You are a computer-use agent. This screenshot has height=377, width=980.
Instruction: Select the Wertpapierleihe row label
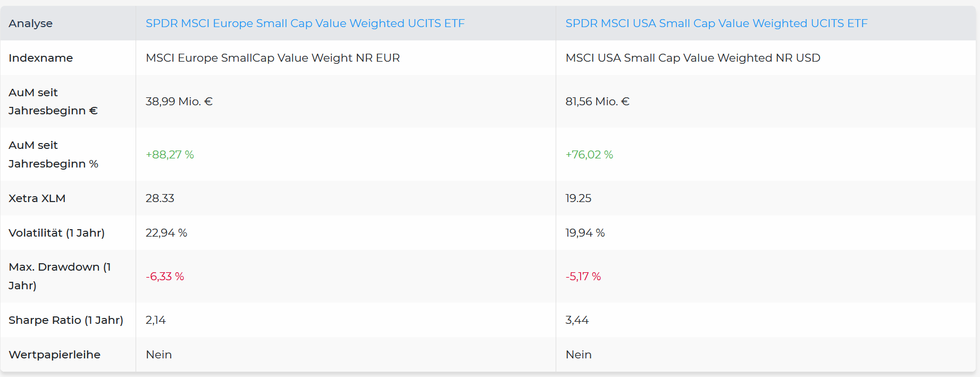[x=54, y=355]
